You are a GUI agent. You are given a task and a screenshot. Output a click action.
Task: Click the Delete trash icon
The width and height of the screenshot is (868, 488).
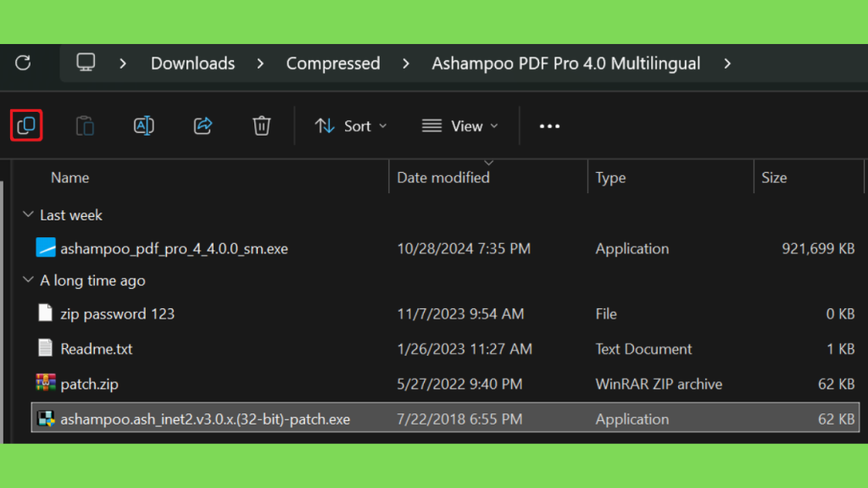tap(261, 125)
